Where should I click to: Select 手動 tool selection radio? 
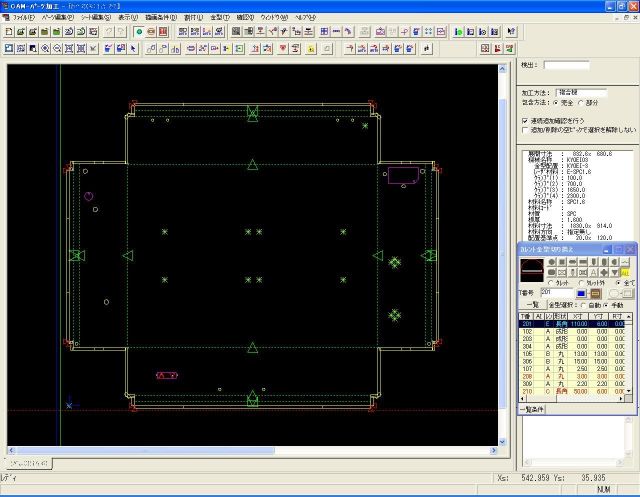coord(606,305)
